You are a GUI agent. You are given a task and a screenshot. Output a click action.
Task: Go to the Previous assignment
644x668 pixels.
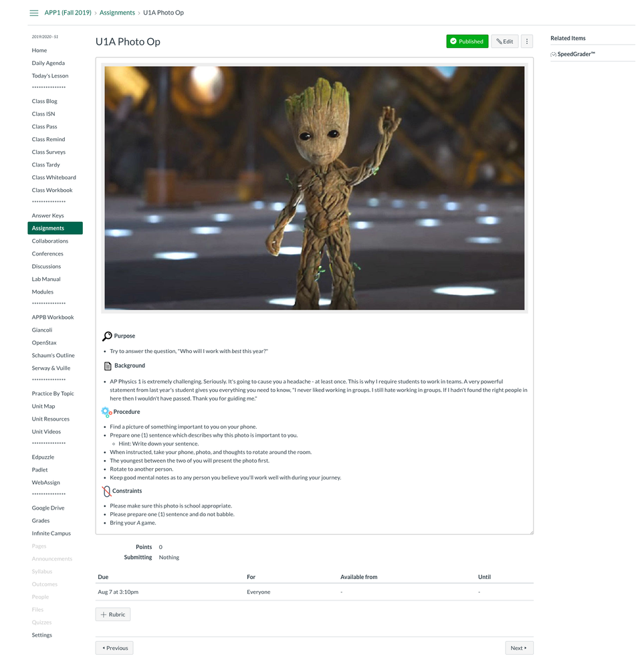pyautogui.click(x=114, y=648)
